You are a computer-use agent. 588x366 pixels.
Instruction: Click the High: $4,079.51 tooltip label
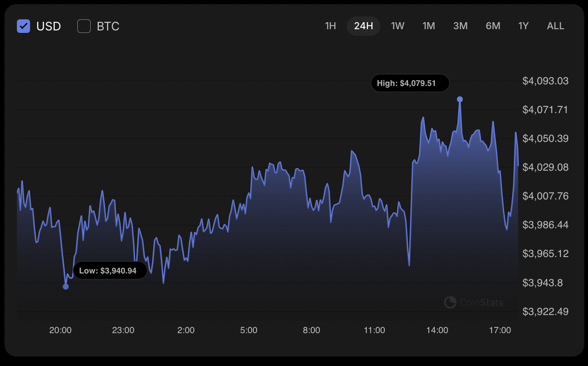(410, 83)
